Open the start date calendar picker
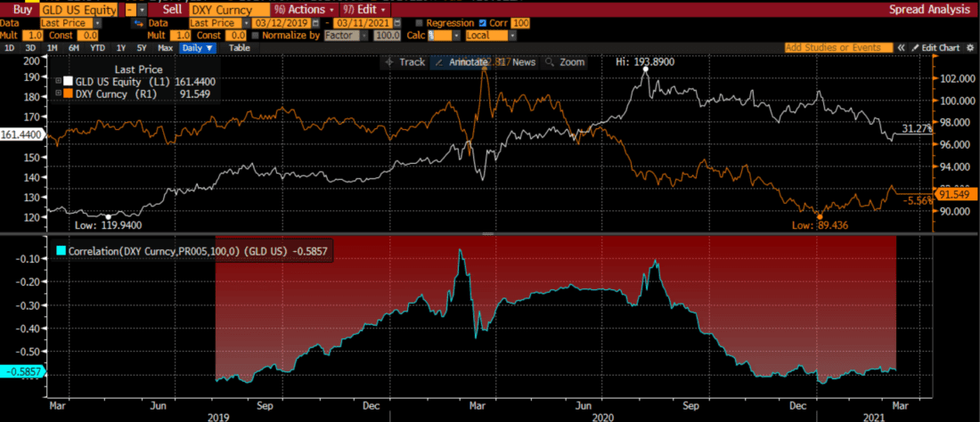The height and width of the screenshot is (422, 980). 315,23
